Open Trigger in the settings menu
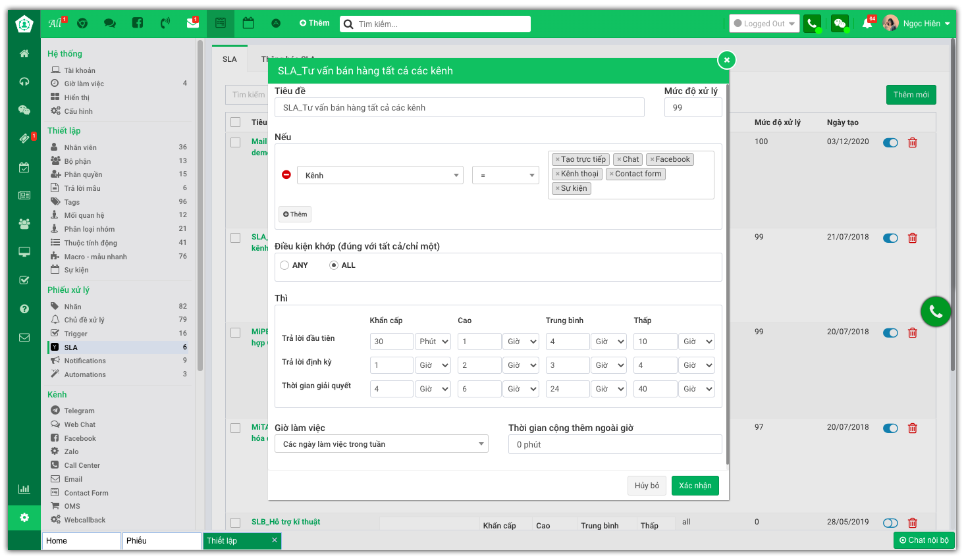This screenshot has height=560, width=966. (76, 334)
